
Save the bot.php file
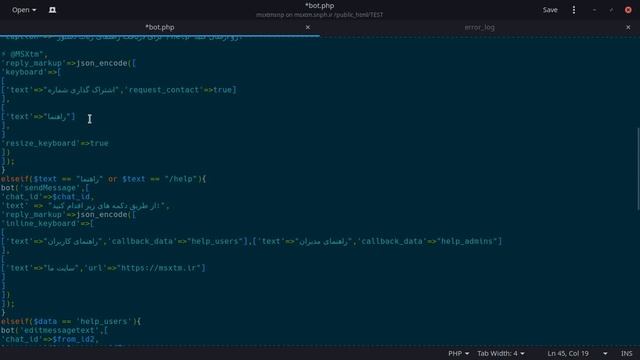pyautogui.click(x=550, y=10)
